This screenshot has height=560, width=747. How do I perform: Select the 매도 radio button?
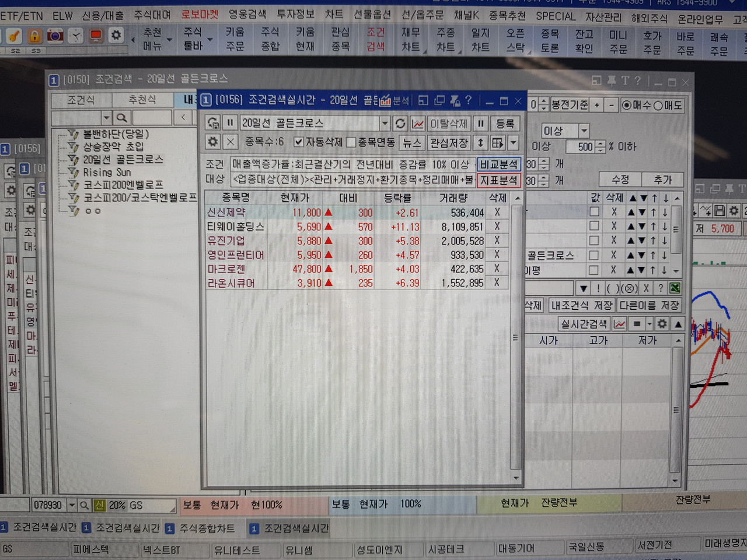tap(658, 106)
